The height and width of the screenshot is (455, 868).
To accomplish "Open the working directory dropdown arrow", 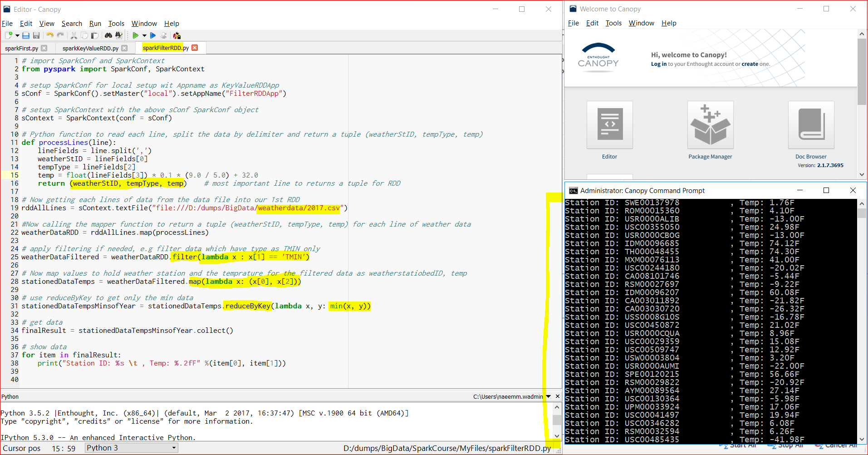I will 548,396.
